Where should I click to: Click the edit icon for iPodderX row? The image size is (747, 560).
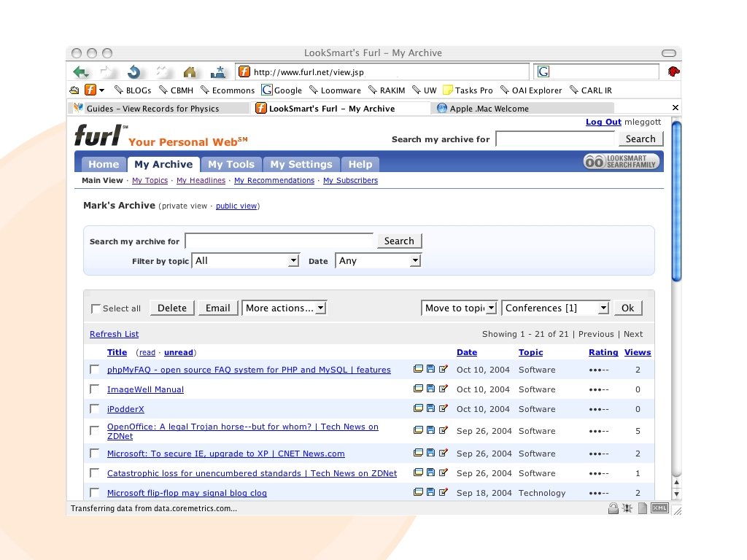[x=443, y=408]
